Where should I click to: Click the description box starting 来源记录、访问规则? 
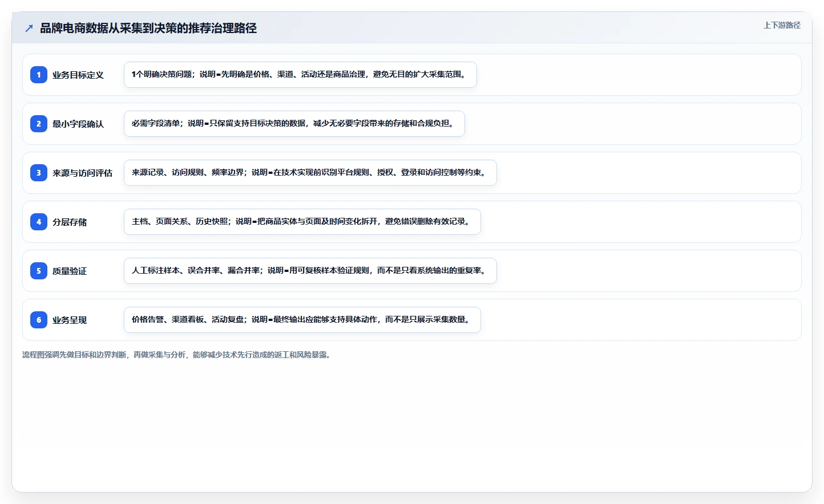pyautogui.click(x=310, y=173)
